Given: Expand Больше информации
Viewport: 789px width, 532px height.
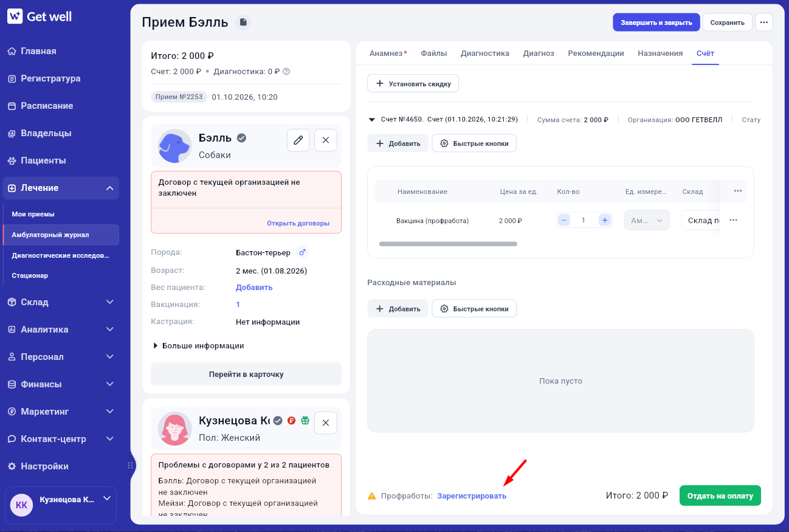Looking at the screenshot, I should [x=199, y=345].
